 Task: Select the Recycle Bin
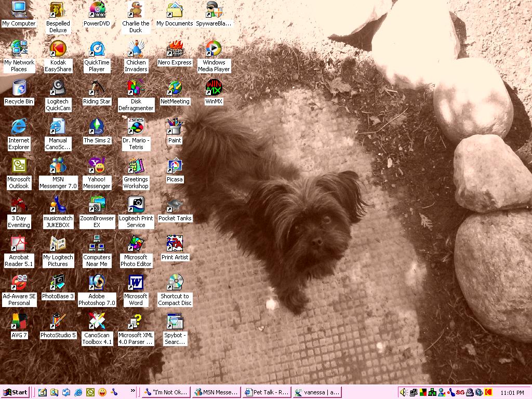(x=19, y=92)
